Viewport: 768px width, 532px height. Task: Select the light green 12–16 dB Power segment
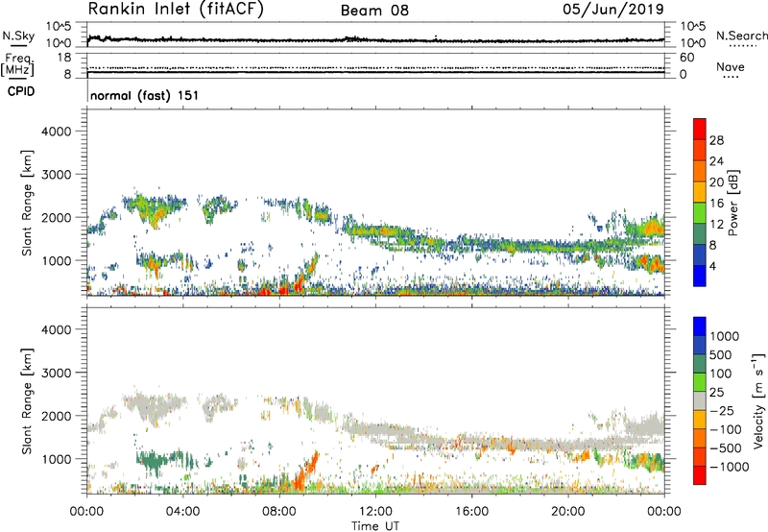(x=700, y=213)
